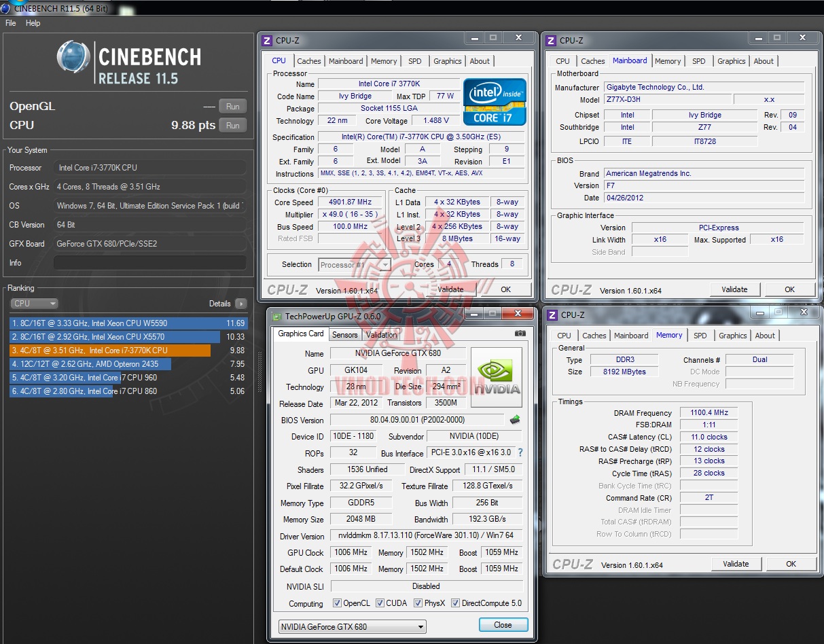Open the Help menu in Cinebench
This screenshot has width=824, height=644.
pos(33,23)
